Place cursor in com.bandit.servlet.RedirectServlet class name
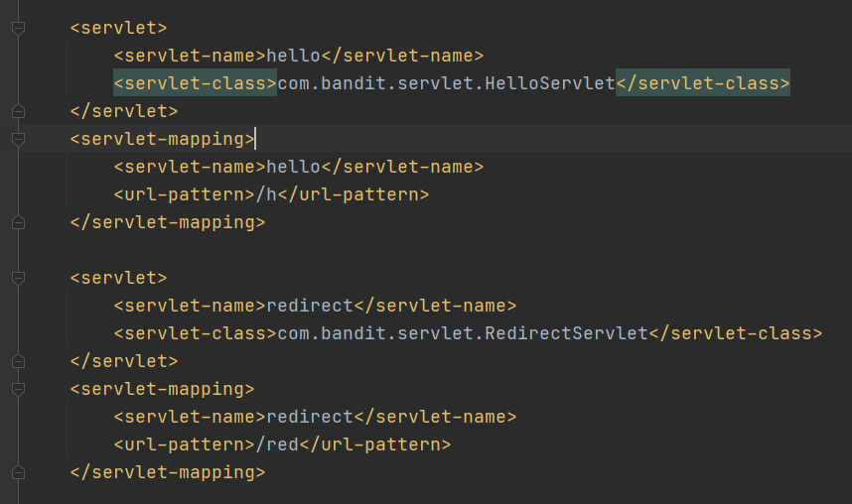The height and width of the screenshot is (504, 852). [x=463, y=333]
